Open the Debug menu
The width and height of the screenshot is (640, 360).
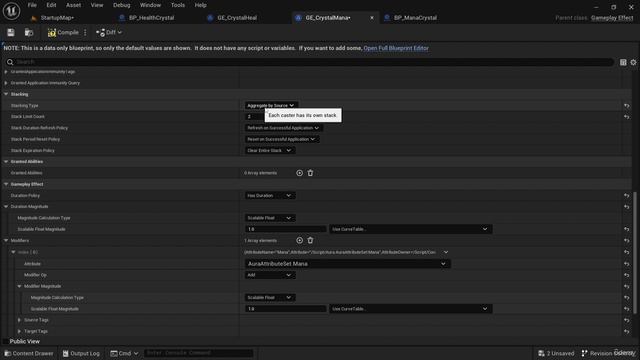click(x=122, y=5)
